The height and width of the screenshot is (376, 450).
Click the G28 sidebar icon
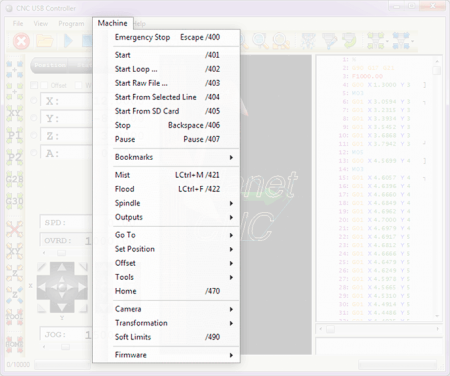click(14, 179)
